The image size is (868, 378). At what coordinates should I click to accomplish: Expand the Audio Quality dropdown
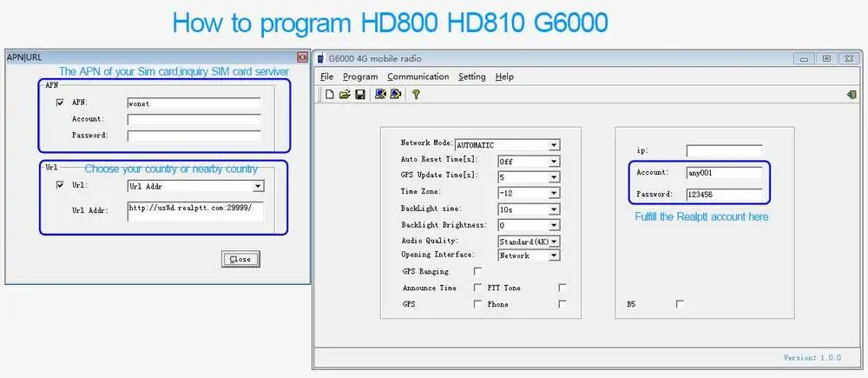point(554,241)
